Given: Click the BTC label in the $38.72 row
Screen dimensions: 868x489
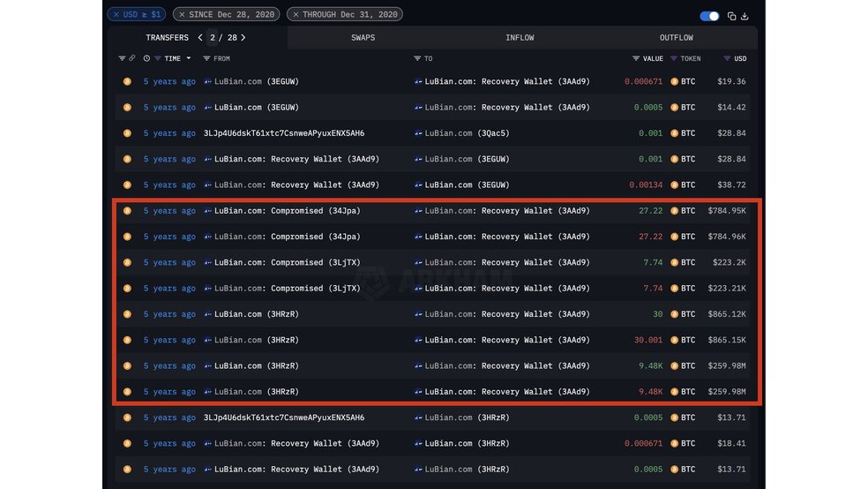Looking at the screenshot, I should 688,185.
